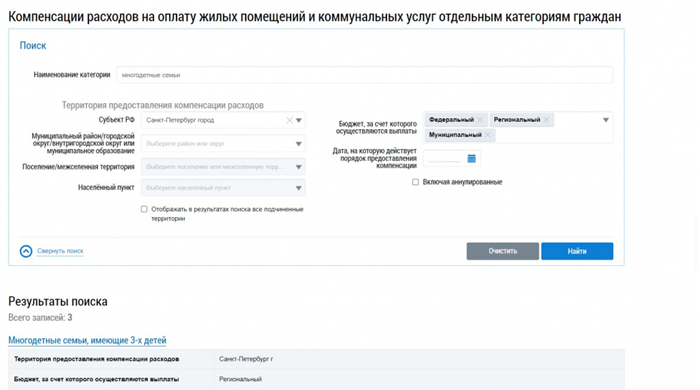700x390 pixels.
Task: Click the Бюджет, за счет которого осуществляются выплаты result label
Action: (x=96, y=379)
